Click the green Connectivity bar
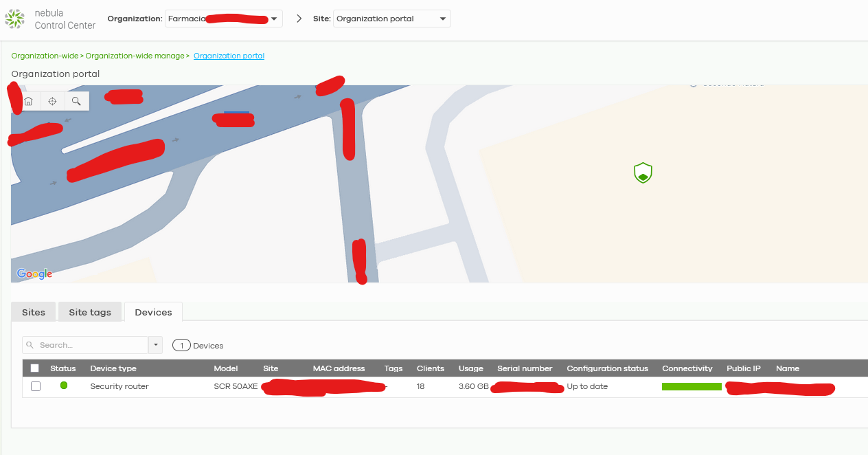The width and height of the screenshot is (868, 455). (692, 386)
